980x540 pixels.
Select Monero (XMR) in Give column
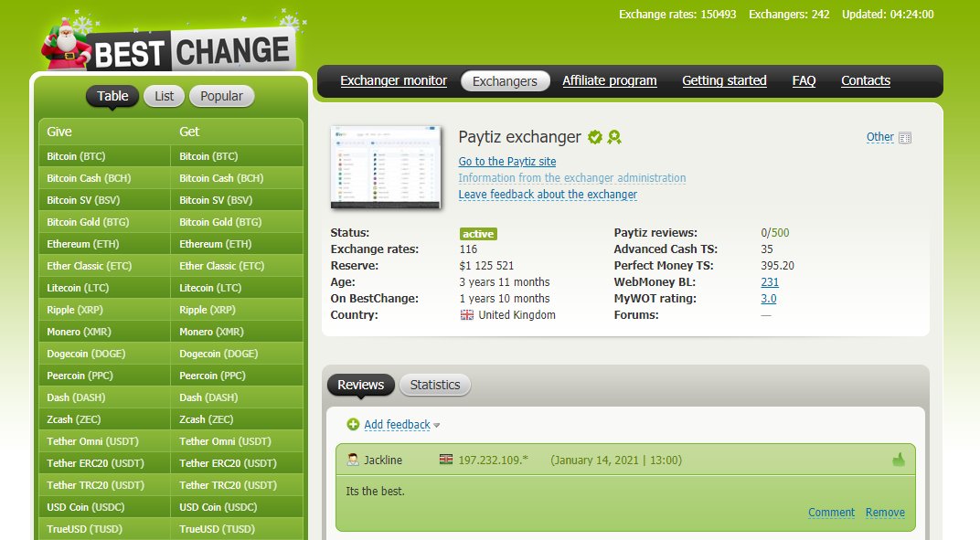pyautogui.click(x=104, y=332)
